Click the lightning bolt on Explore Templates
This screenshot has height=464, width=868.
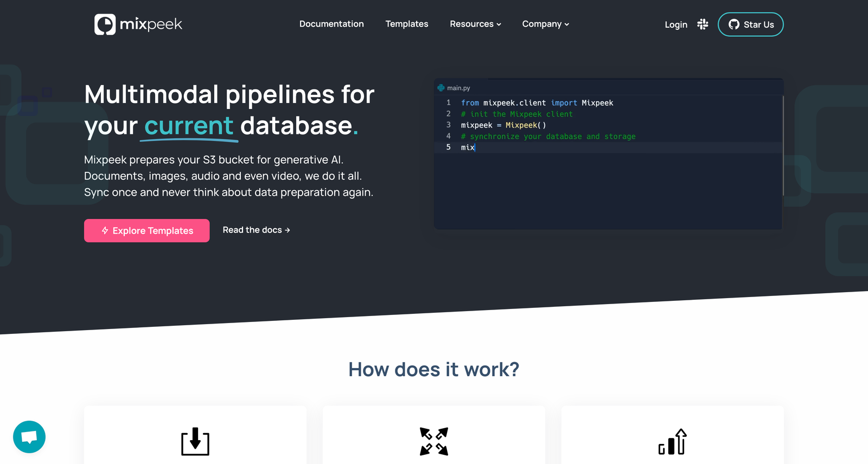pos(105,231)
